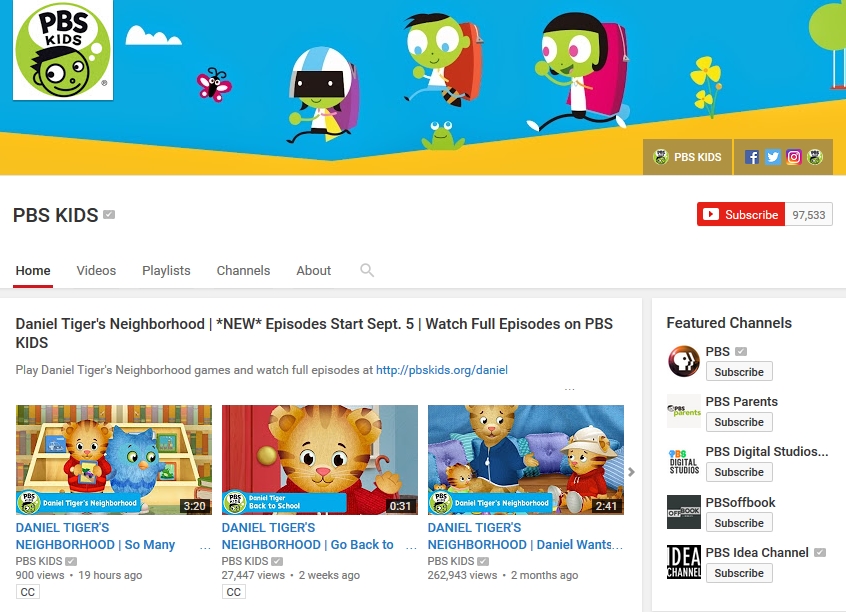The height and width of the screenshot is (612, 846).
Task: Open the 'So Many' video title link
Action: click(x=95, y=536)
